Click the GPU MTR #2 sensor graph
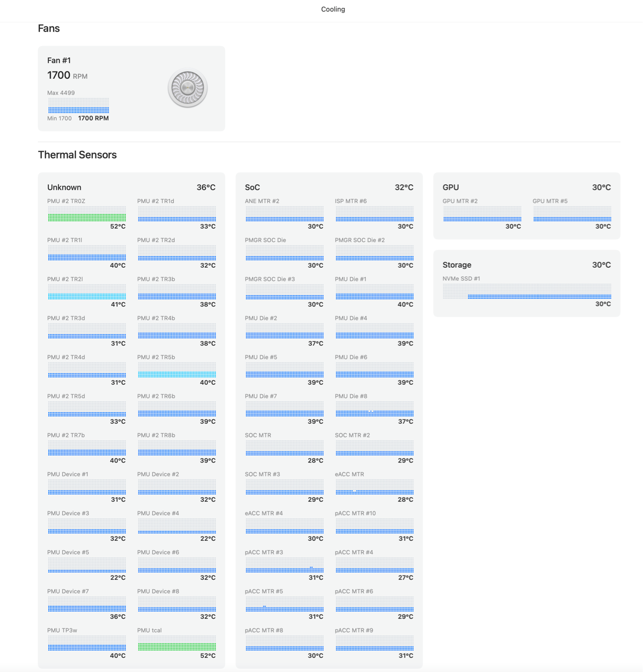The height and width of the screenshot is (672, 643). point(482,214)
